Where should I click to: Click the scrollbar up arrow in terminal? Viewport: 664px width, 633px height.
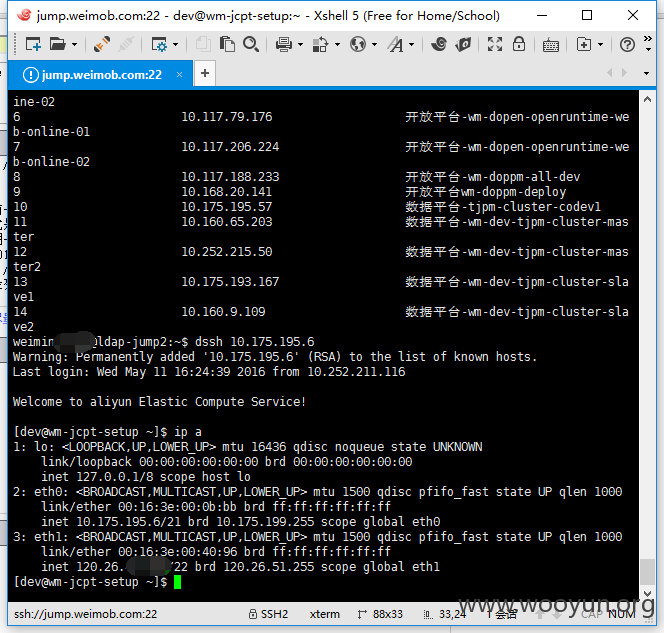click(647, 100)
